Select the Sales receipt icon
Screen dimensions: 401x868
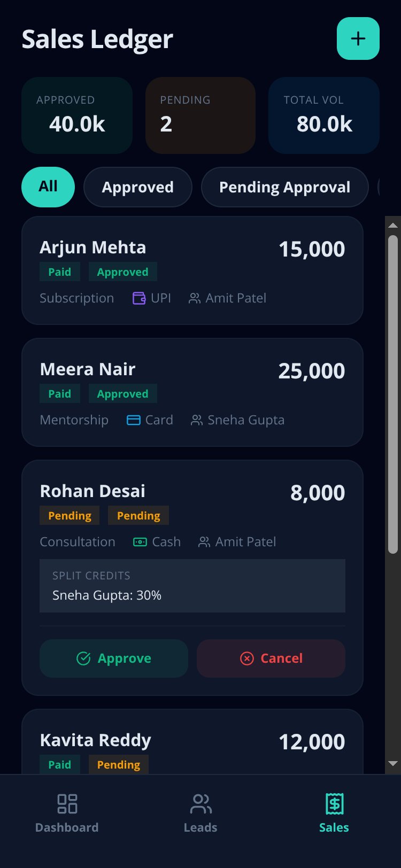(334, 803)
